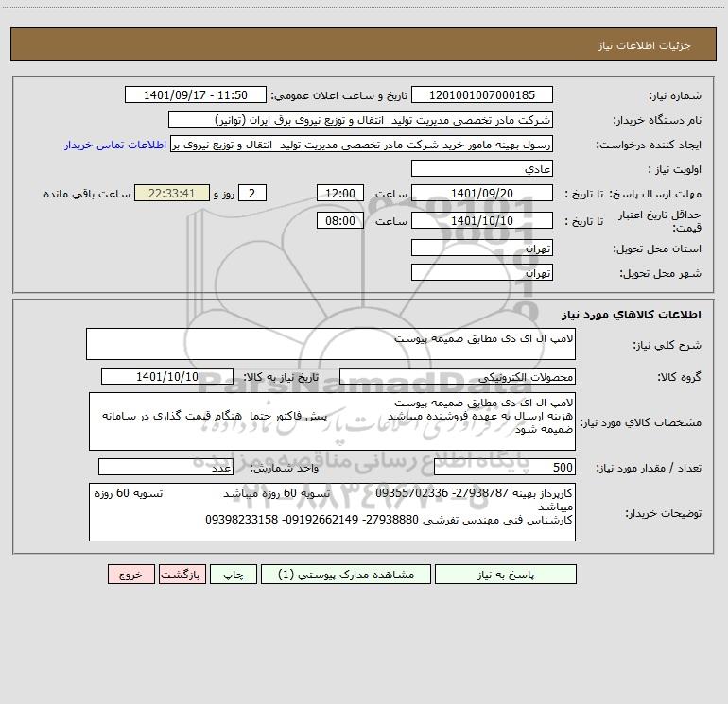Screen dimensions: 728x704
Task: Click the شرح کلی نیاز text box
Action: (331, 344)
